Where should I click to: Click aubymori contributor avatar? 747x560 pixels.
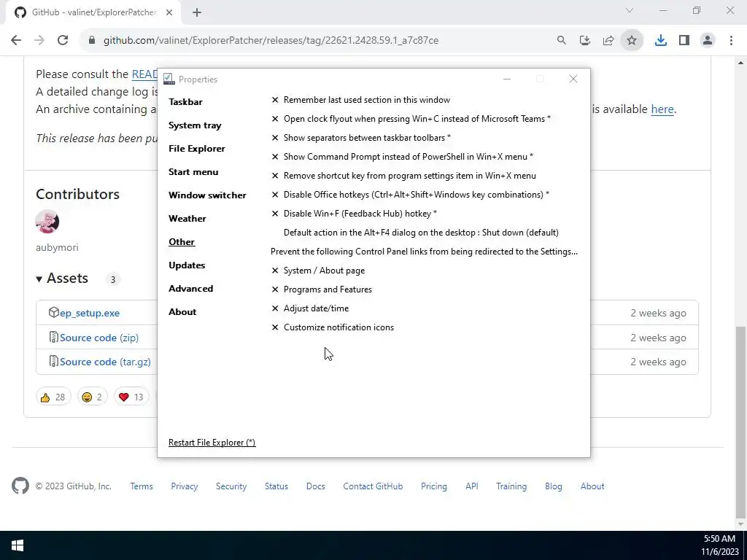tap(47, 222)
